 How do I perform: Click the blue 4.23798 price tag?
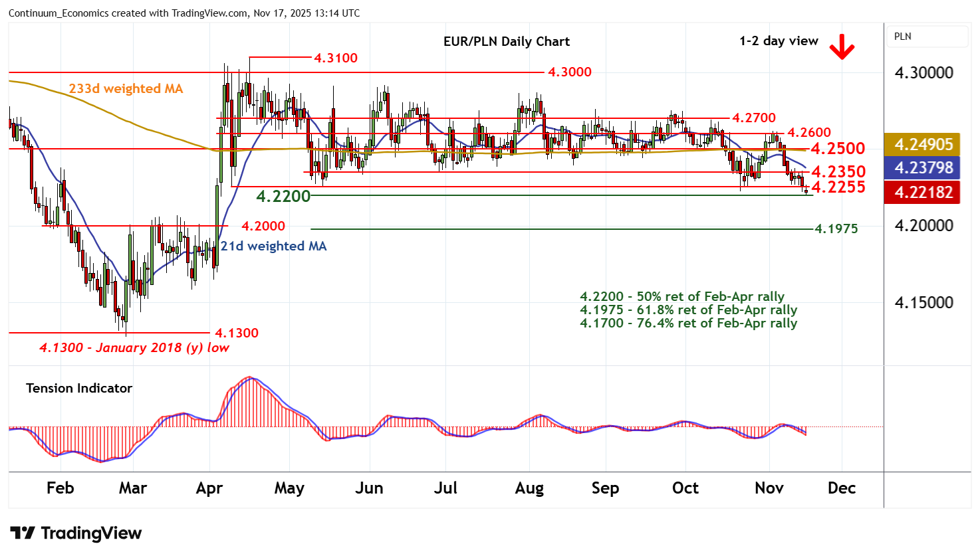tap(923, 168)
